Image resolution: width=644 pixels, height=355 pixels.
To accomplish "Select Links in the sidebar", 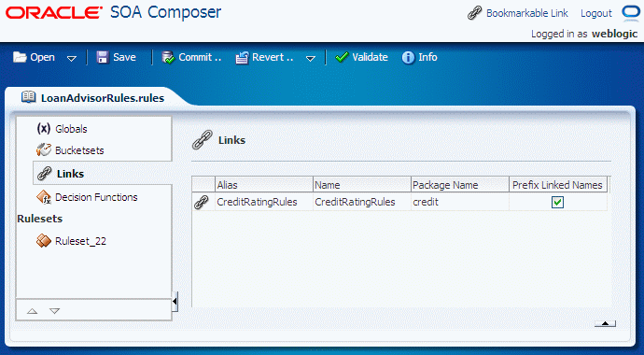I will click(70, 174).
